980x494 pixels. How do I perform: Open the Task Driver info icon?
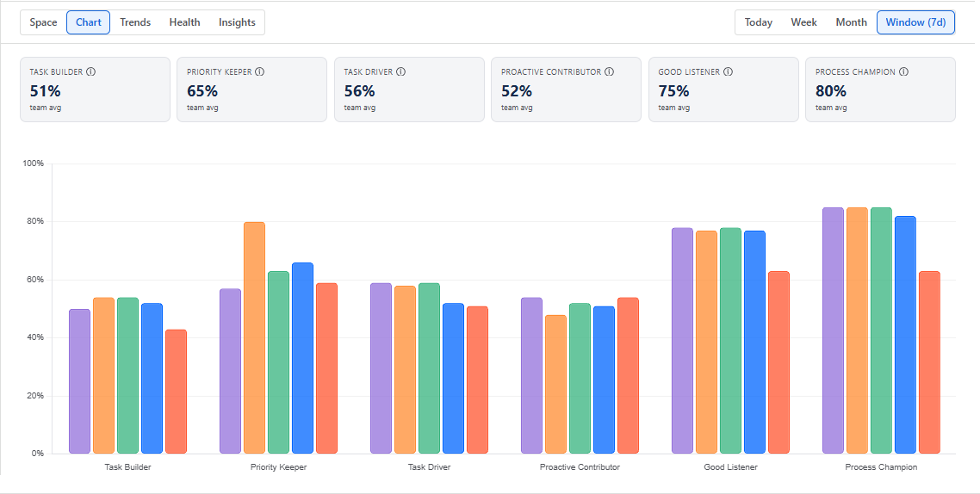coord(400,71)
